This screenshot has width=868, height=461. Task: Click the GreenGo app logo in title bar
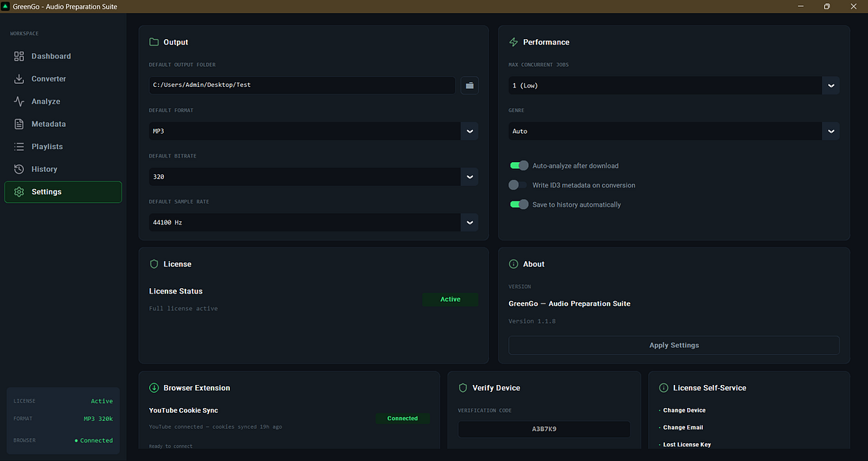[x=5, y=6]
